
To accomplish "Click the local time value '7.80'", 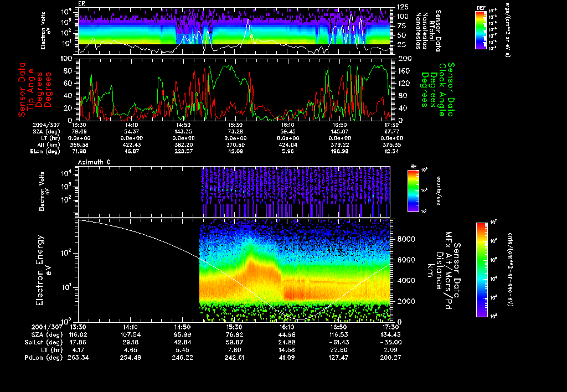I will (x=234, y=350).
